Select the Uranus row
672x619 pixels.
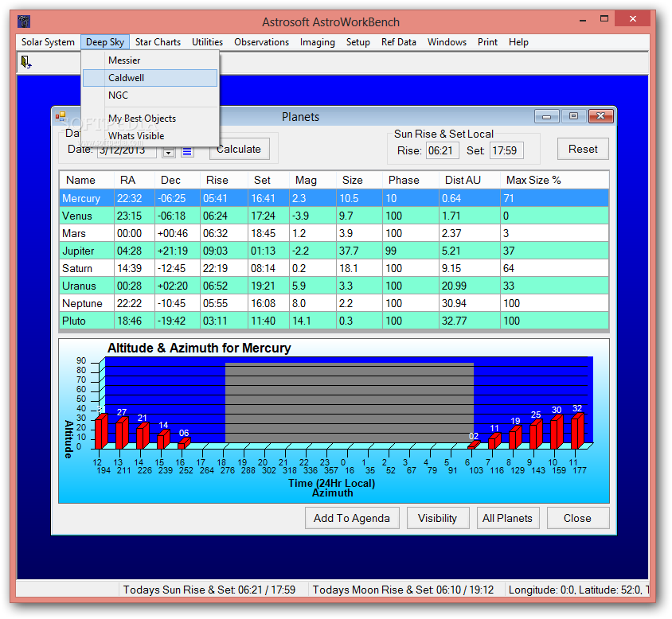coord(334,286)
